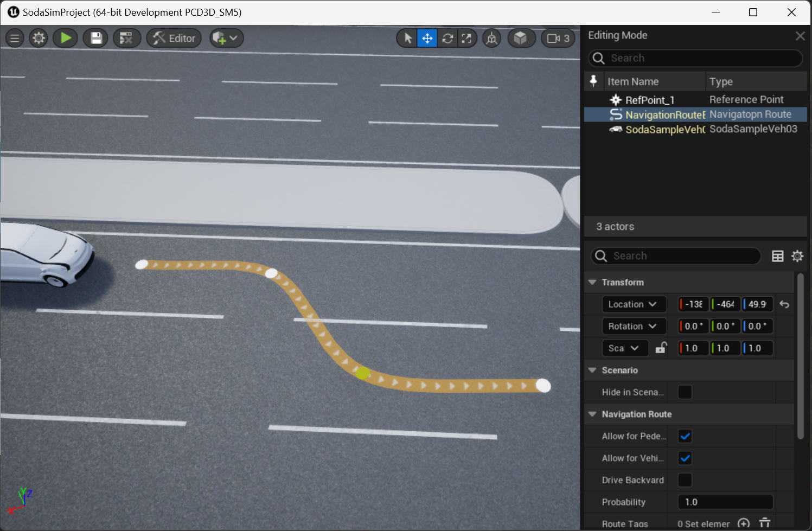Open the Rotation dropdown
The height and width of the screenshot is (531, 812).
(x=634, y=326)
